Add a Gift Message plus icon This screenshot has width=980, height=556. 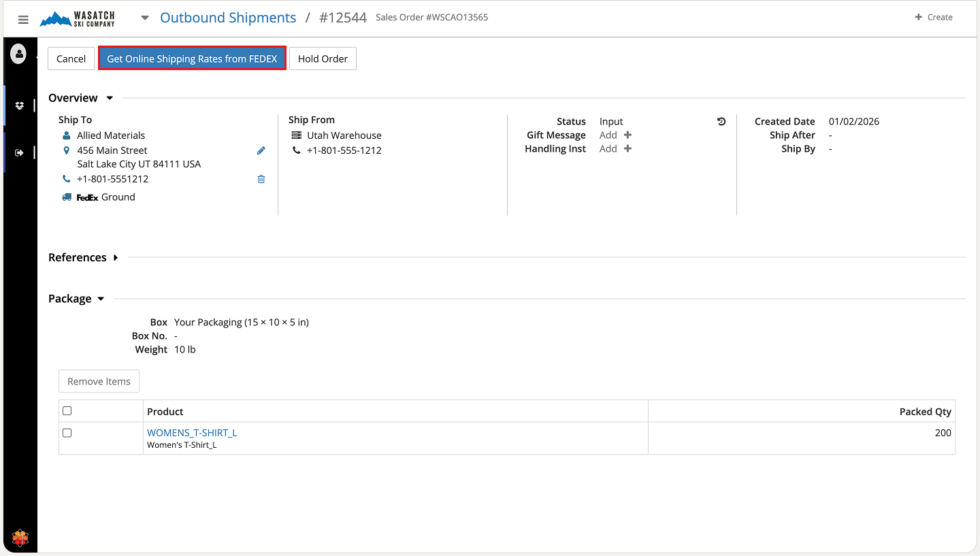pos(627,135)
